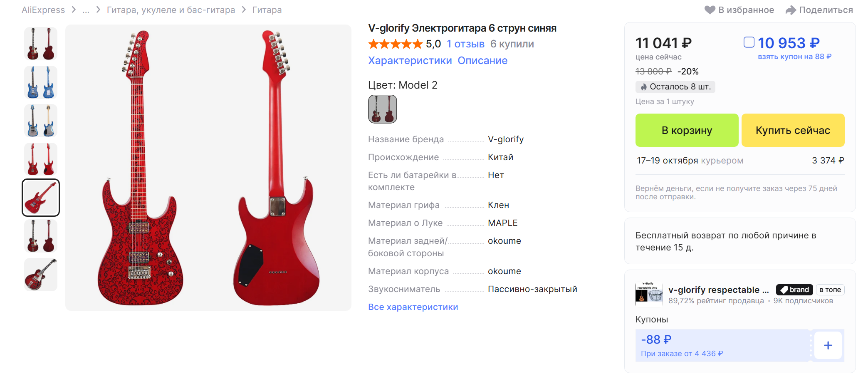Viewport: 868px width, 379px height.
Task: Add the -88 ₽ coupon with plus icon
Action: click(828, 345)
